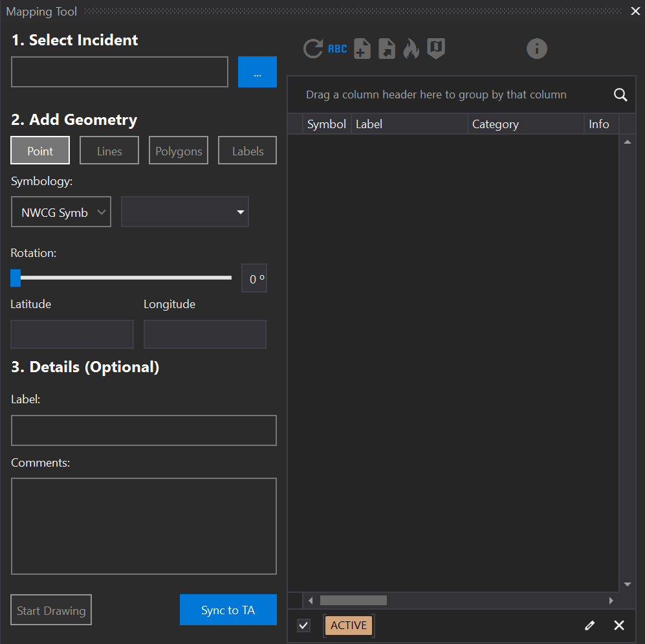Open the NWCG Symb symbology dropdown

click(61, 212)
